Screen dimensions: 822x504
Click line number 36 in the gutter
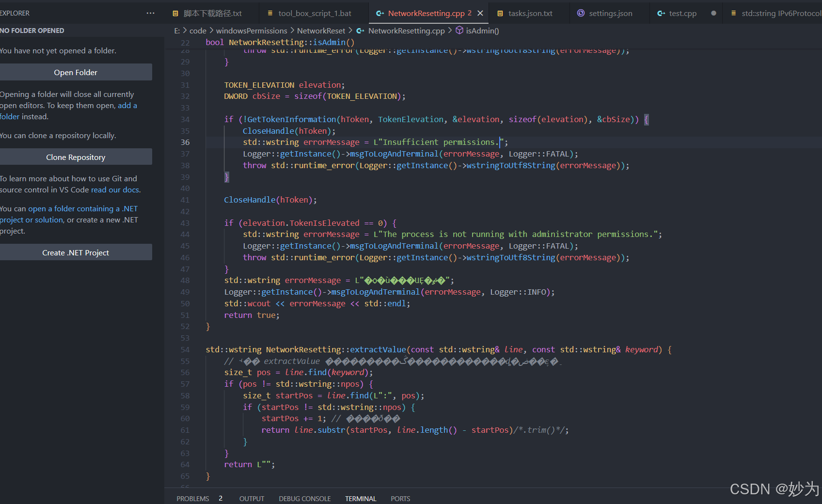point(185,142)
